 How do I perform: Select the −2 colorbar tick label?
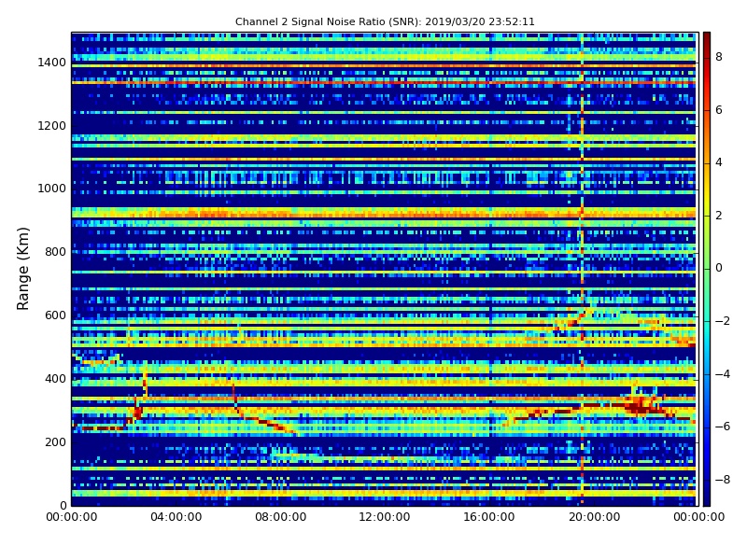(722, 321)
